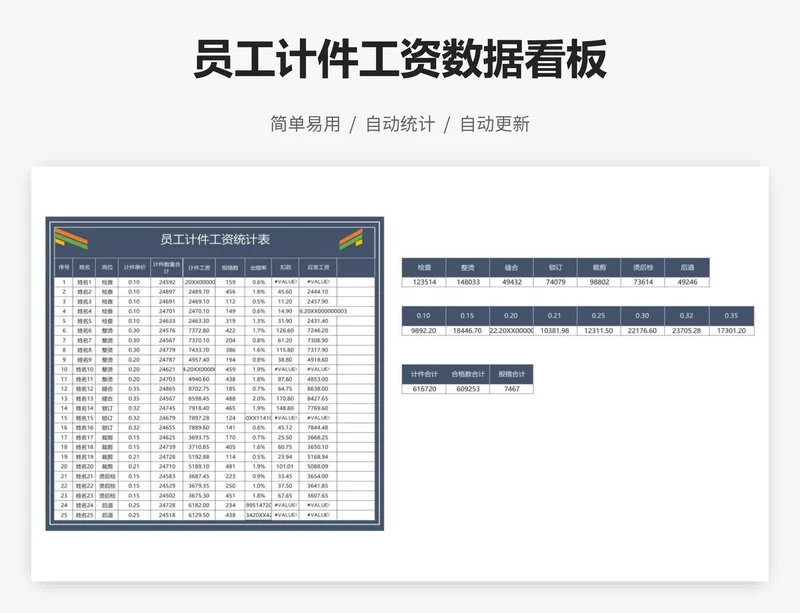The height and width of the screenshot is (613, 800).
Task: Select the payable wage cell 8427.65
Action: click(x=318, y=399)
